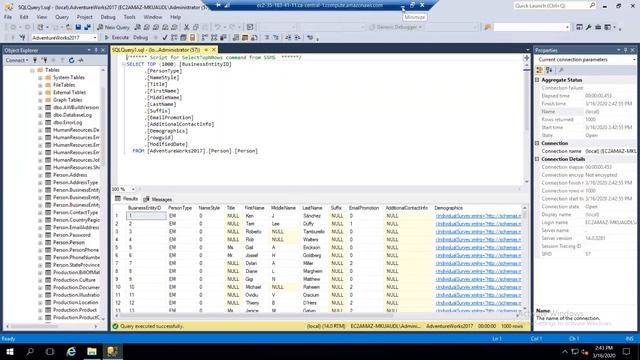Click the Open File icon in the toolbar
The height and width of the screenshot is (360, 640).
(69, 27)
